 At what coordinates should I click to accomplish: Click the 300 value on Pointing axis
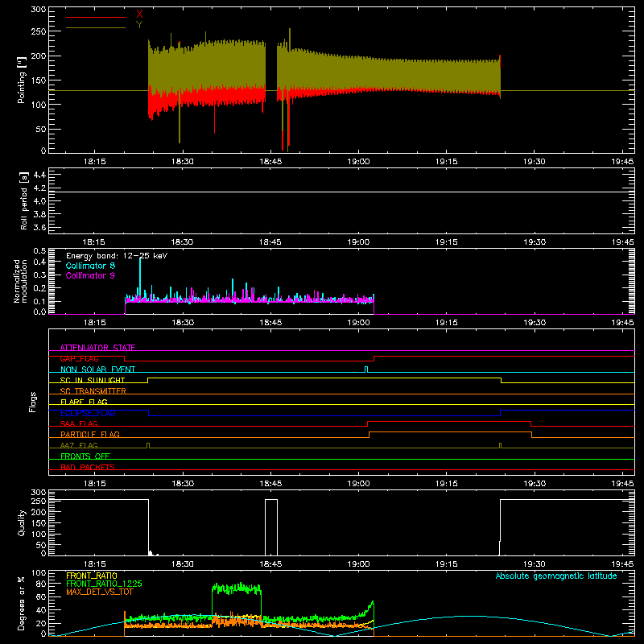pos(39,9)
